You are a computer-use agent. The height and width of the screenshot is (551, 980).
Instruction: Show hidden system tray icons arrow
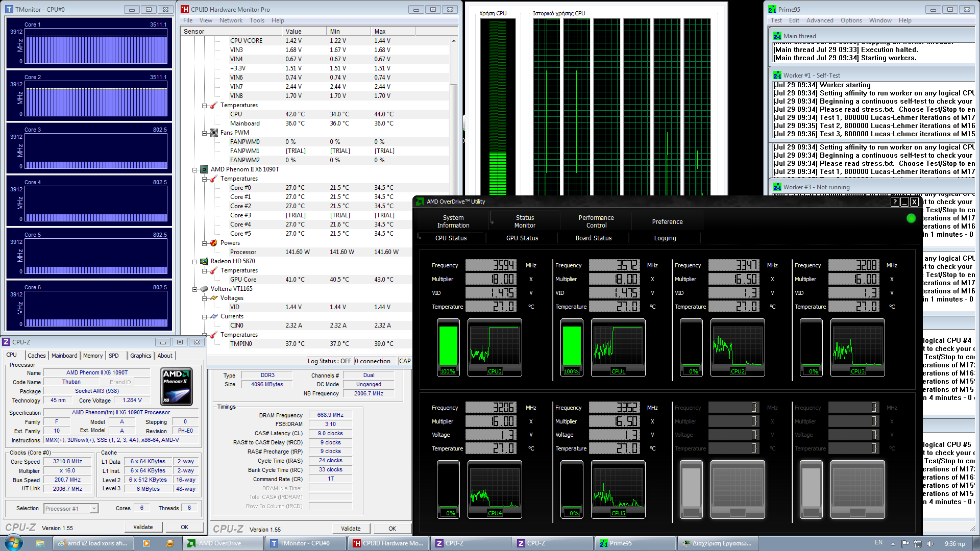[893, 543]
